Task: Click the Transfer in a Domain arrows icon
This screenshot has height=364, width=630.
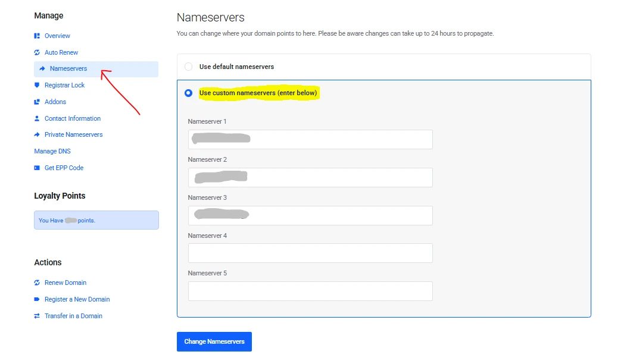Action: point(37,316)
